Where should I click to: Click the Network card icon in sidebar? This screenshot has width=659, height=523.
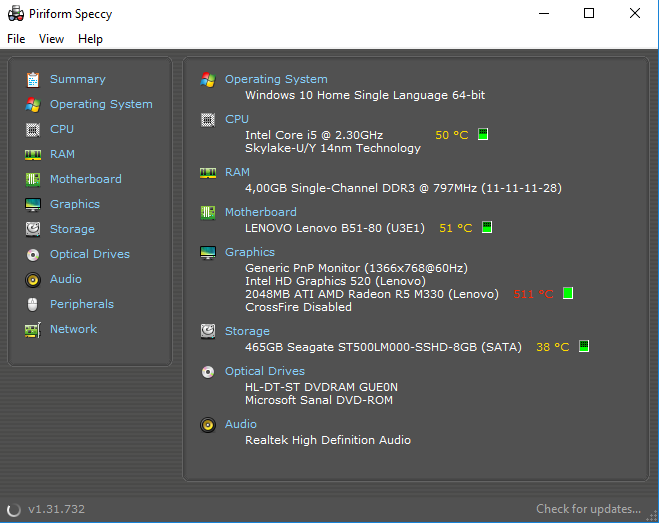pos(33,330)
